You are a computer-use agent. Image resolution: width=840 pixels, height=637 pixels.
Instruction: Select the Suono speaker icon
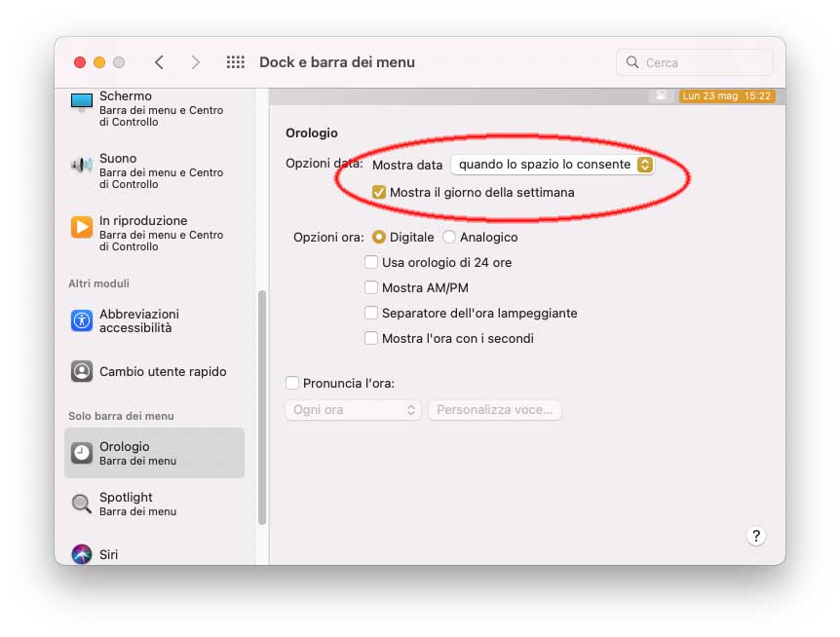click(x=82, y=165)
